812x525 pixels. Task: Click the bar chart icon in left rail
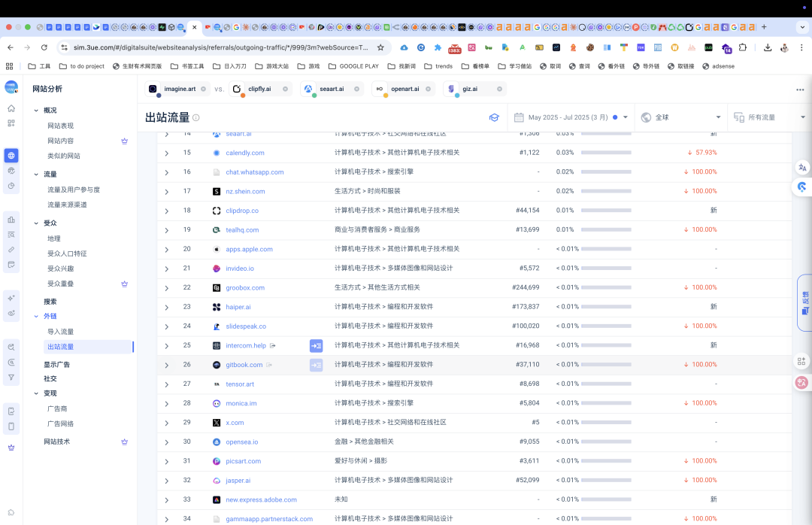click(x=11, y=220)
